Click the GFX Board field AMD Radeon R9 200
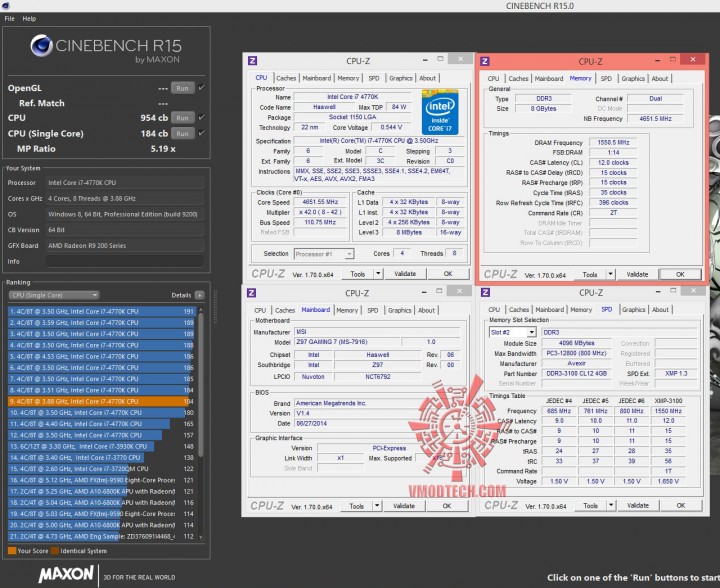Image resolution: width=720 pixels, height=588 pixels. point(124,246)
